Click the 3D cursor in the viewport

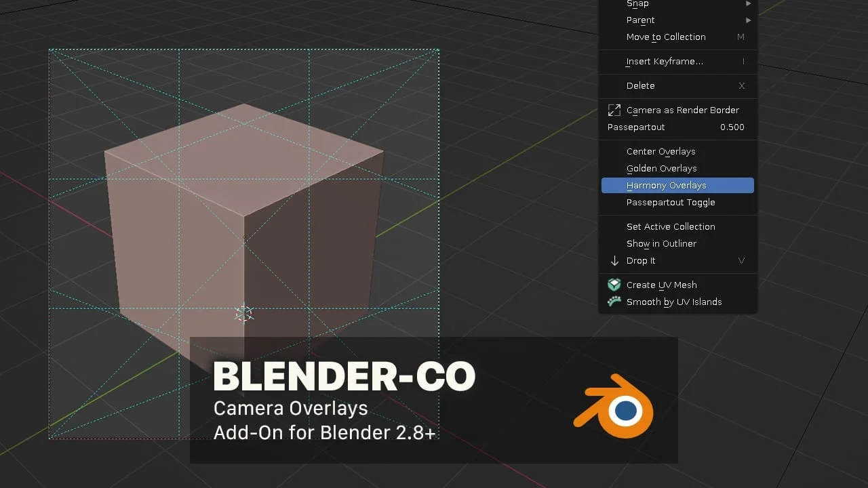click(x=243, y=313)
